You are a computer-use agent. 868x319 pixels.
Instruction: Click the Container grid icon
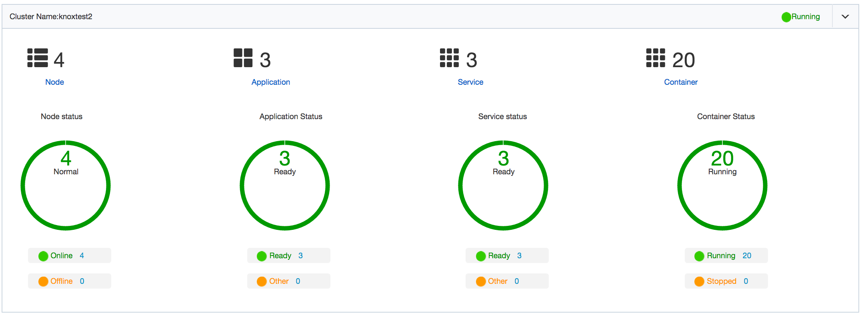pos(656,58)
